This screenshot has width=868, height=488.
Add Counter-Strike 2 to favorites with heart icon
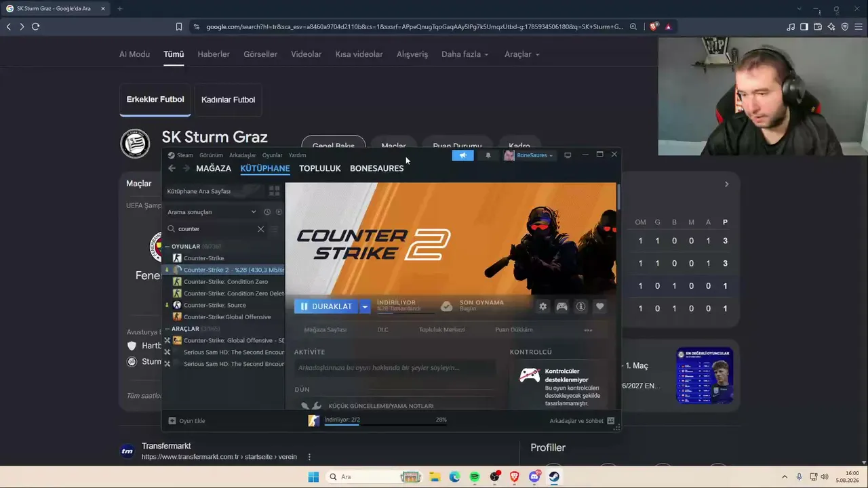599,306
